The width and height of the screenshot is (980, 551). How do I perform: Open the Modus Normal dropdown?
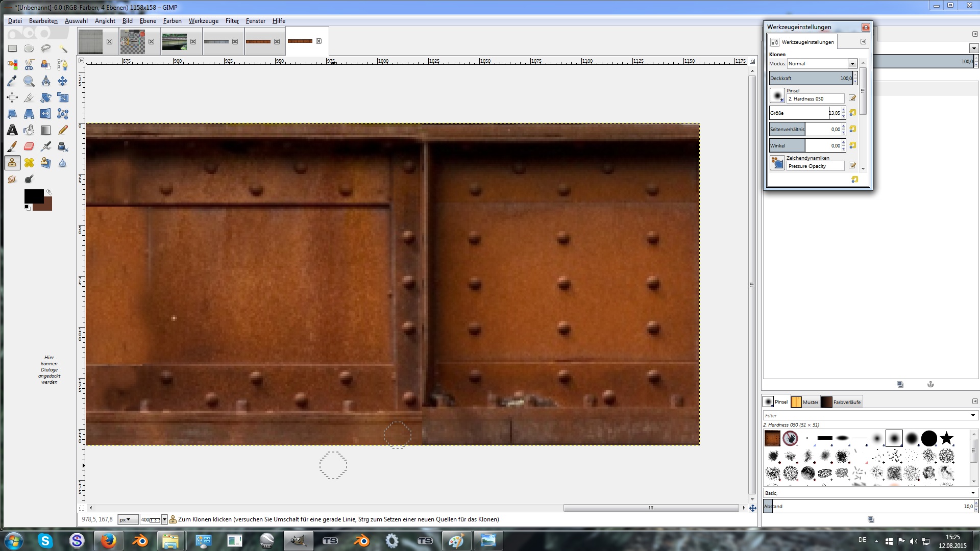coord(852,64)
